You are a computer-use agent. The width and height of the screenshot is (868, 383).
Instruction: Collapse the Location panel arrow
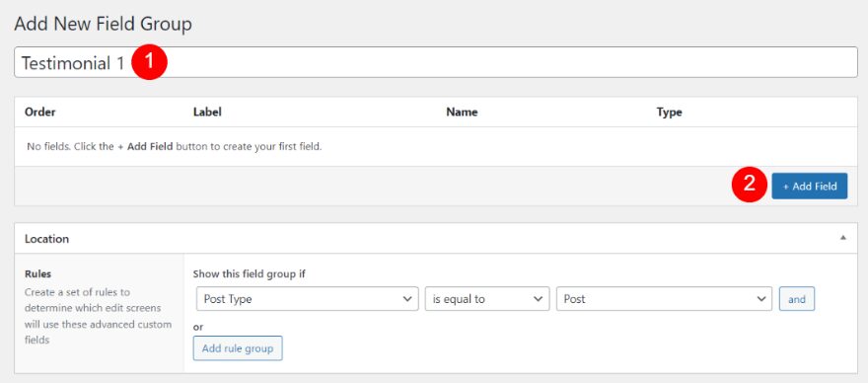(842, 238)
